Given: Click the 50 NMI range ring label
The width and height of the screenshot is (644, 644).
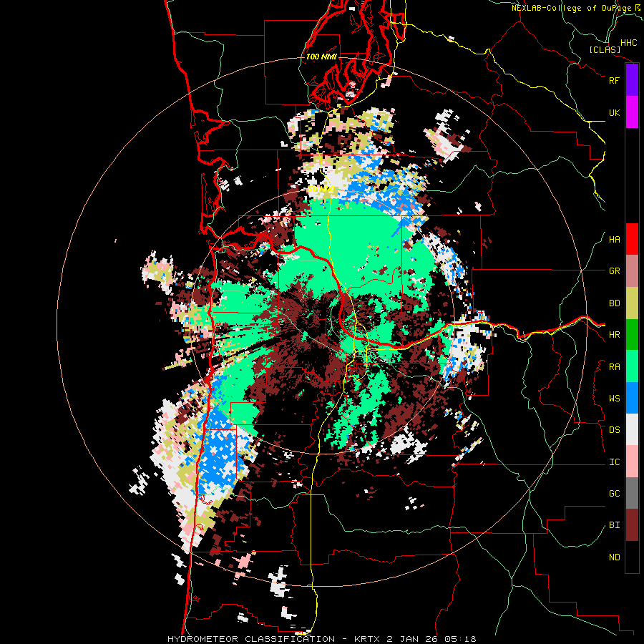Looking at the screenshot, I should [321, 190].
